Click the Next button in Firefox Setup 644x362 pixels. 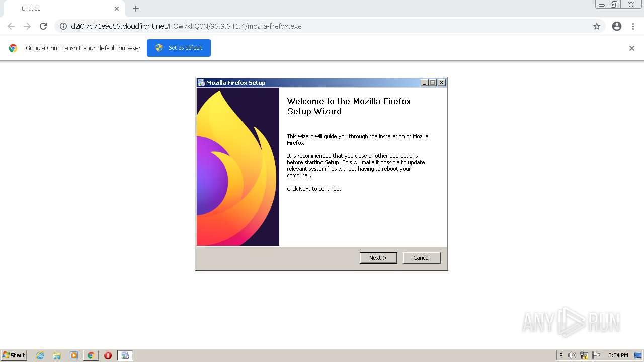[378, 258]
